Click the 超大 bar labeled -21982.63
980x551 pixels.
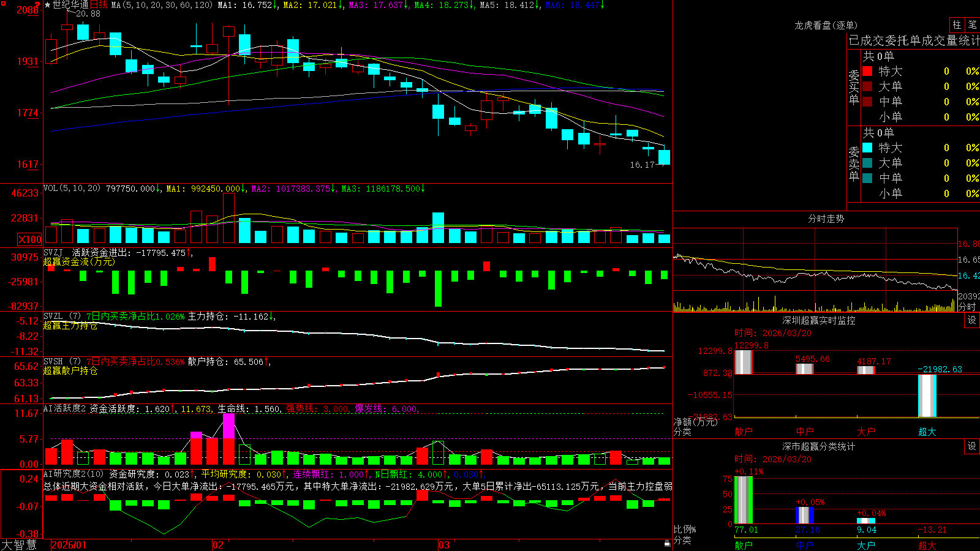click(927, 395)
